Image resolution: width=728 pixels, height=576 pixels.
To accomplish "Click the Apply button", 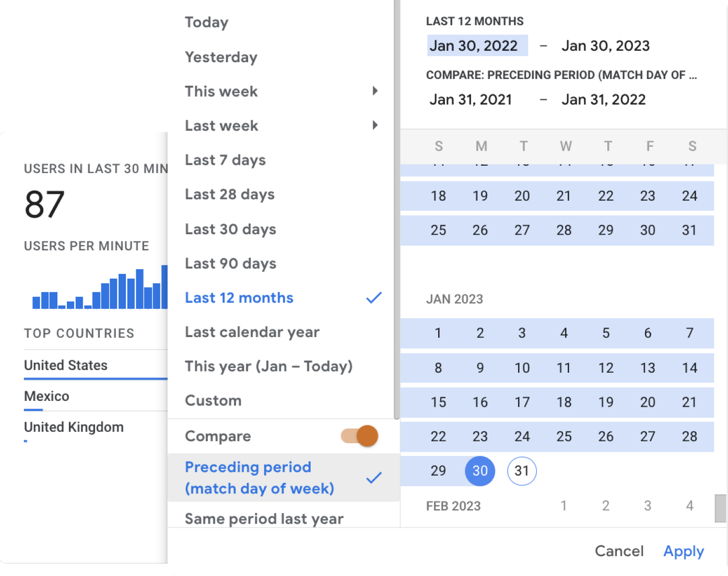I will (x=684, y=551).
